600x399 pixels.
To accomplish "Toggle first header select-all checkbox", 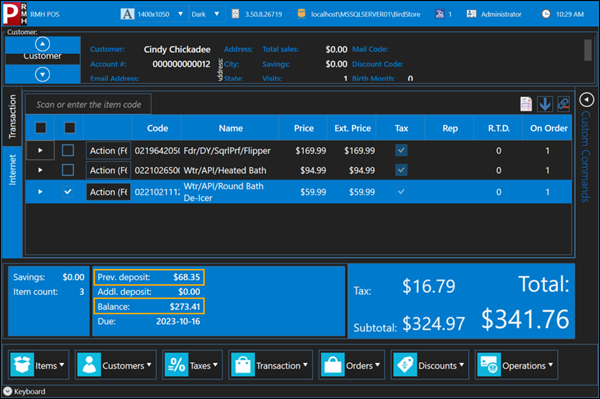I will click(41, 127).
